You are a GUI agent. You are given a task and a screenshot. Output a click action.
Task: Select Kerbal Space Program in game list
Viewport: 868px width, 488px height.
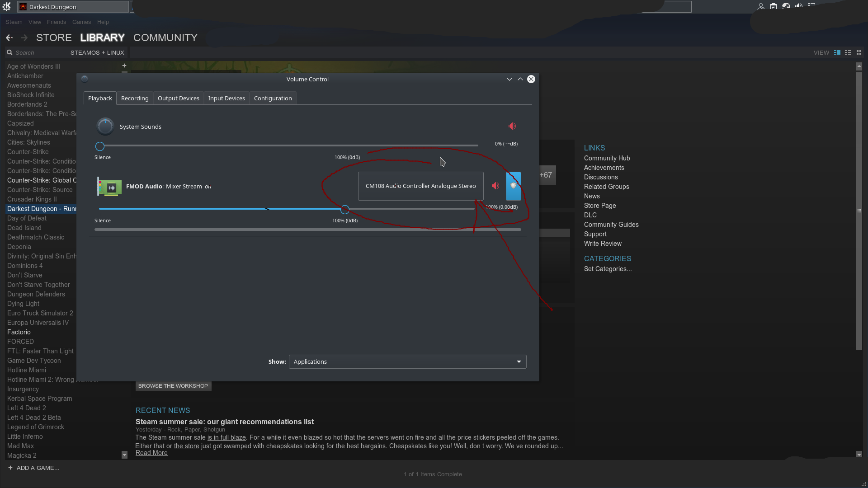click(x=40, y=399)
